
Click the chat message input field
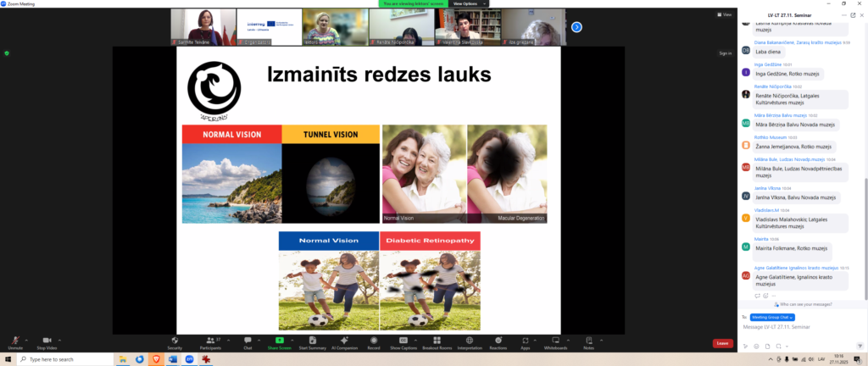pyautogui.click(x=797, y=327)
